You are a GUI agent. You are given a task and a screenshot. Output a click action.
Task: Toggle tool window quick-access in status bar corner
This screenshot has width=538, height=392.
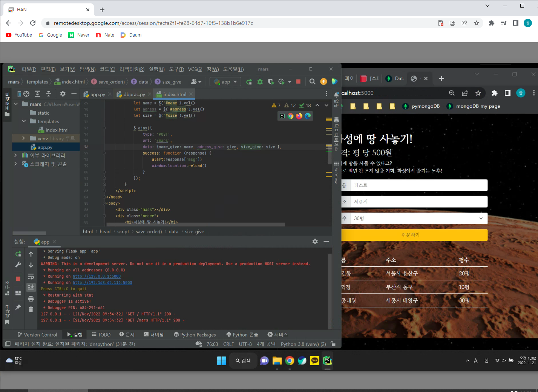[8, 344]
